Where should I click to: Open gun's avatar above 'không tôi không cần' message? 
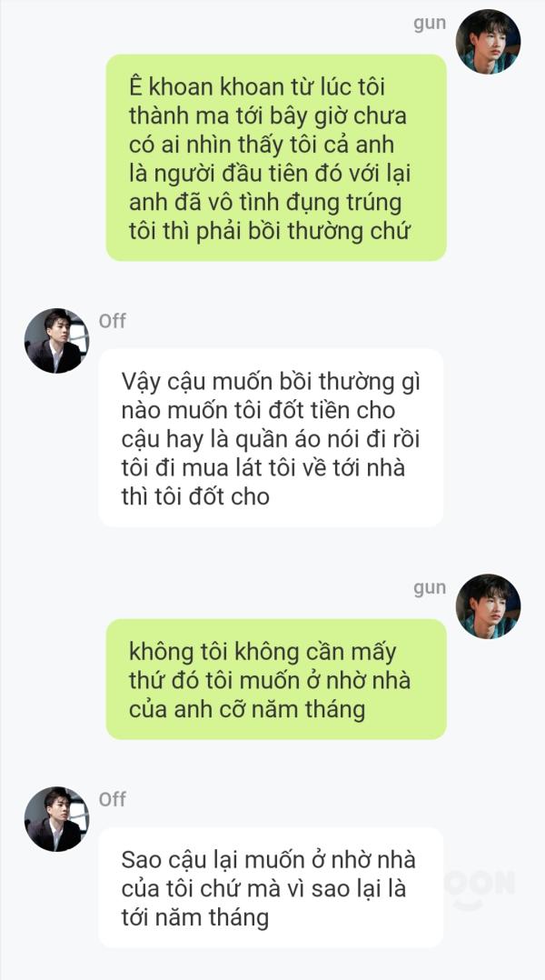click(488, 606)
